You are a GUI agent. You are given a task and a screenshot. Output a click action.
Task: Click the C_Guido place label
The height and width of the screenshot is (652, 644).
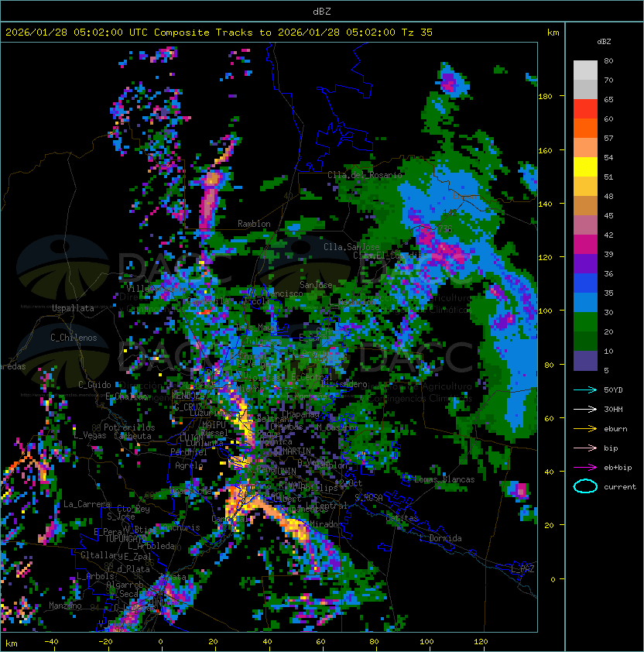[x=94, y=385]
